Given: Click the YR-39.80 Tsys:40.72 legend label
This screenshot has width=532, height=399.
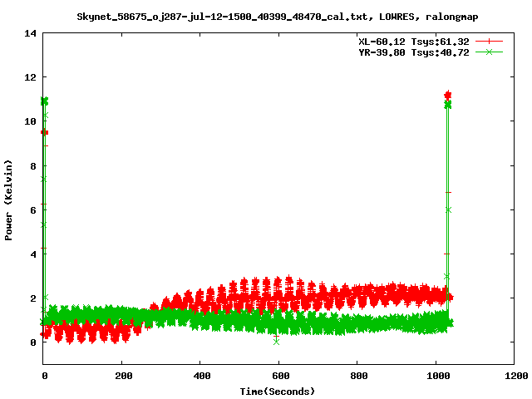Looking at the screenshot, I should pyautogui.click(x=414, y=52).
